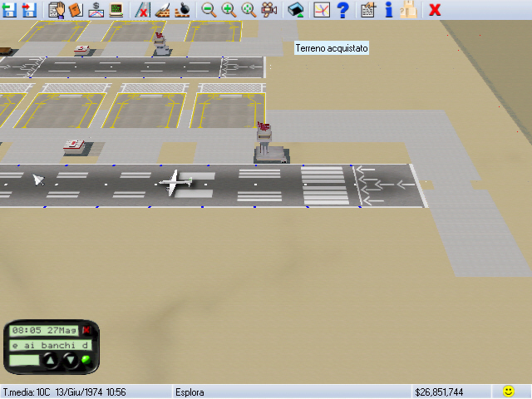Click the magnifier with four-arrow icon
Viewport: 532px width, 399px height.
point(249,9)
